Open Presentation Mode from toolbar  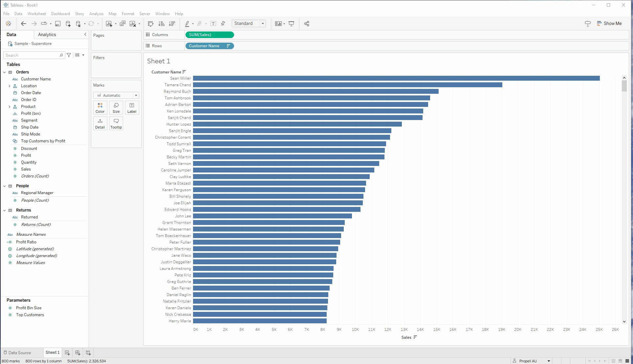point(291,24)
